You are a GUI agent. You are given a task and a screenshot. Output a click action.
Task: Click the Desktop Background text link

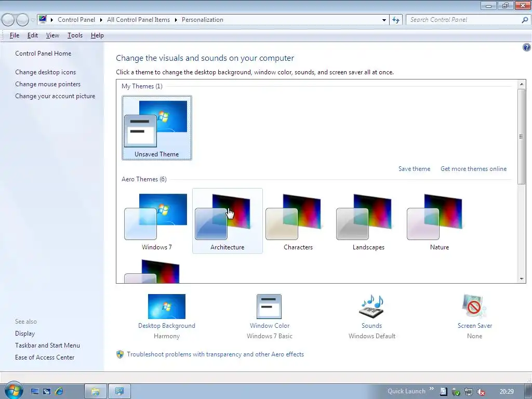pos(167,326)
